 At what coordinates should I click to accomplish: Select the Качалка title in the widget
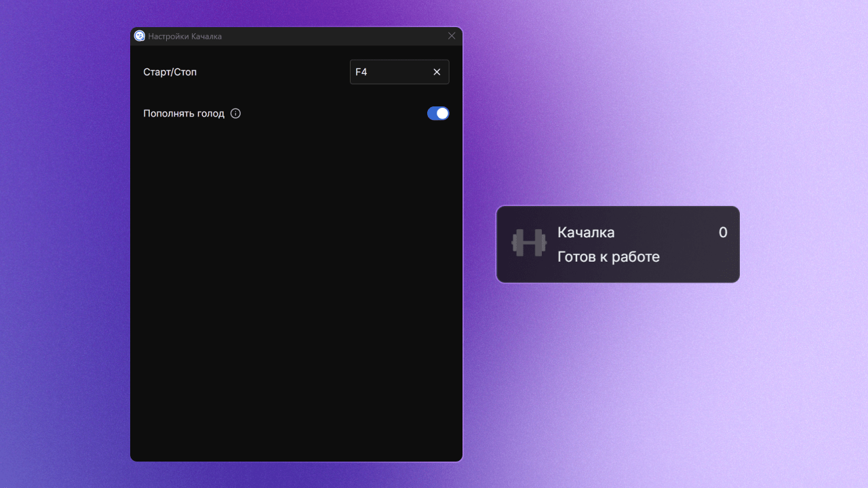click(x=586, y=232)
